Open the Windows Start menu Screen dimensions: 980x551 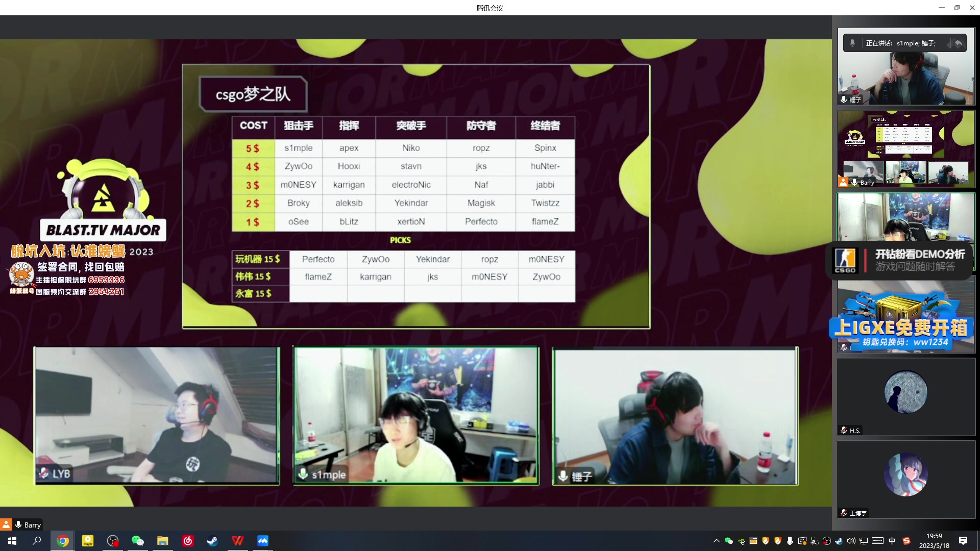click(11, 541)
